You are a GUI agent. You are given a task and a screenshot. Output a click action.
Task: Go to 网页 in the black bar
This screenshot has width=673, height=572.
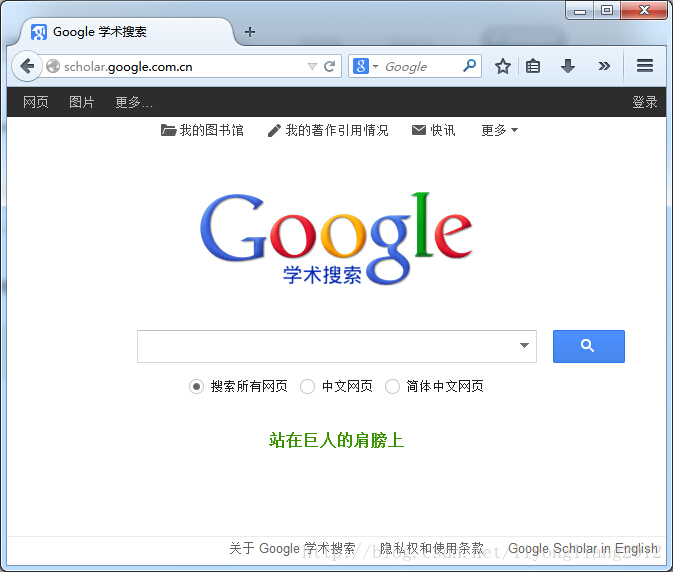36,102
